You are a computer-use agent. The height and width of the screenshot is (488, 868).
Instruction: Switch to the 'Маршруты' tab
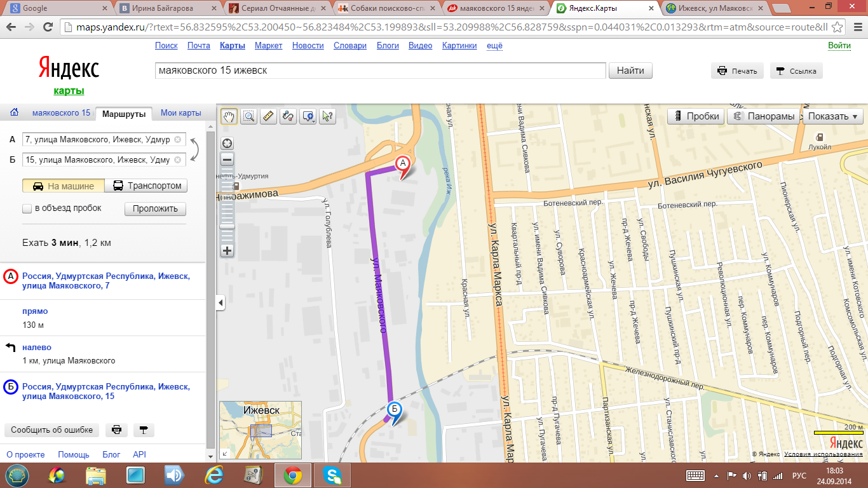[x=124, y=114]
